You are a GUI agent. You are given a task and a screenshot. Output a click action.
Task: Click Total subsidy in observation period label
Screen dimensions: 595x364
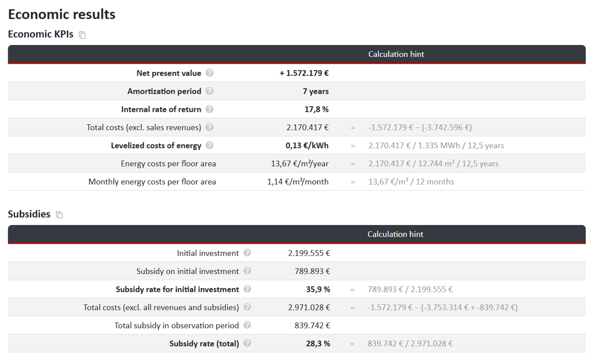(177, 326)
